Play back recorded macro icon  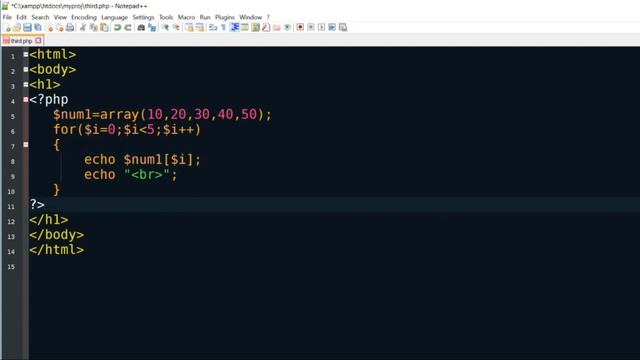tap(321, 27)
